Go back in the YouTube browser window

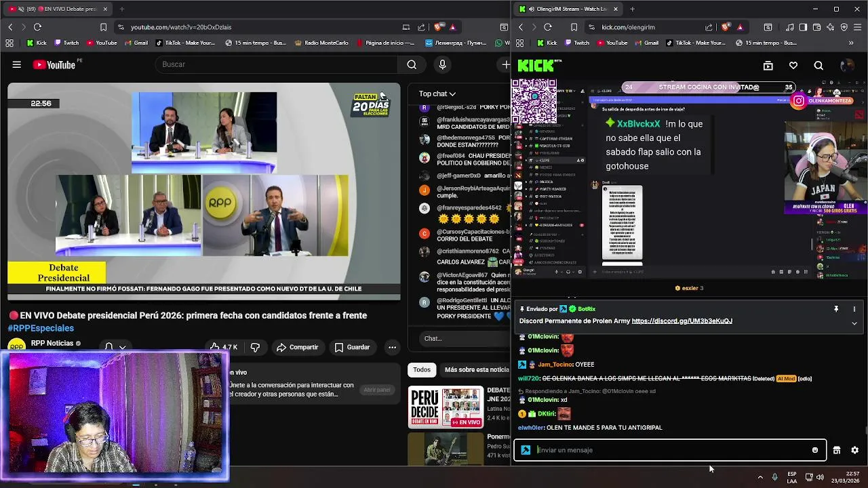tap(10, 27)
